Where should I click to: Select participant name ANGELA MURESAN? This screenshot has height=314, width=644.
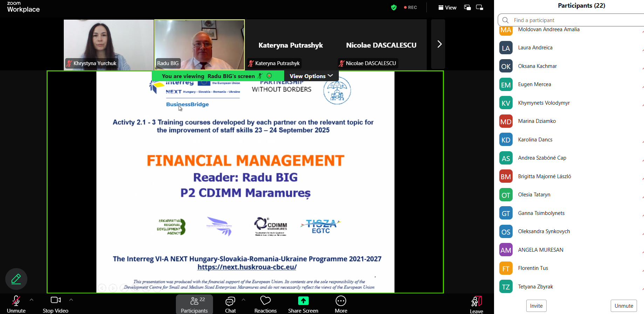pyautogui.click(x=541, y=250)
